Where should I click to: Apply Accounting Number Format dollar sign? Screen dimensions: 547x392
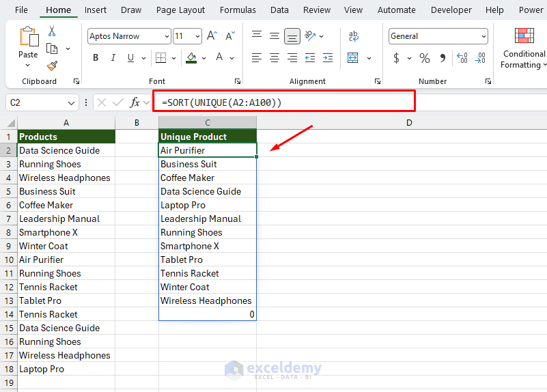(x=396, y=57)
